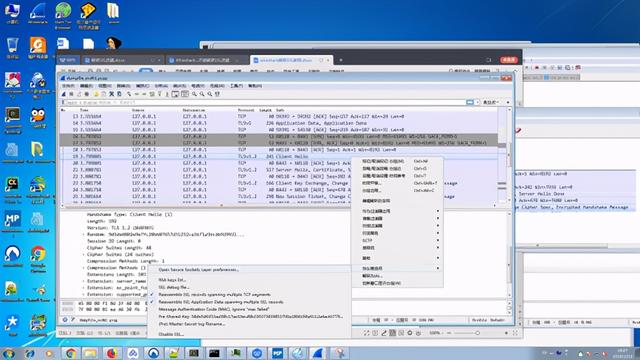This screenshot has width=640, height=360.
Task: Expand the SCTP submenu in context menu
Action: 397,240
